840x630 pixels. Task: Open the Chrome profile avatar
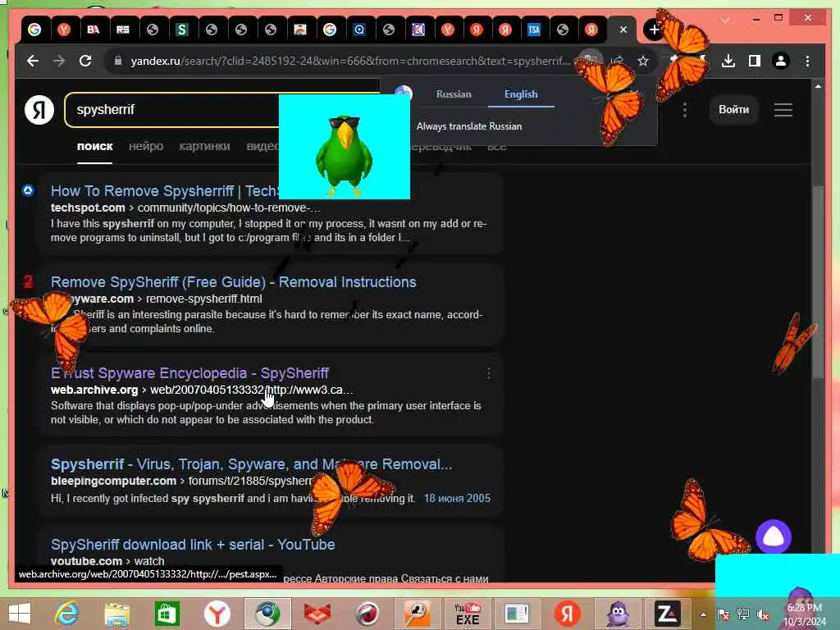coord(781,61)
